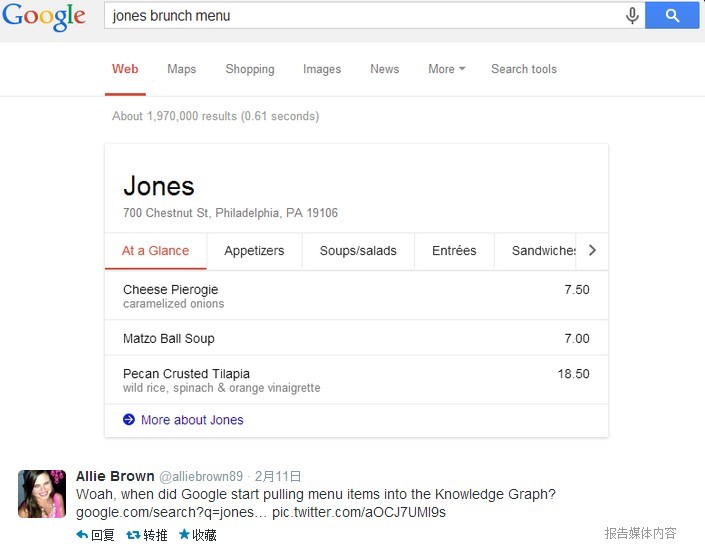Open the Search tools options
This screenshot has width=705, height=558.
point(524,69)
